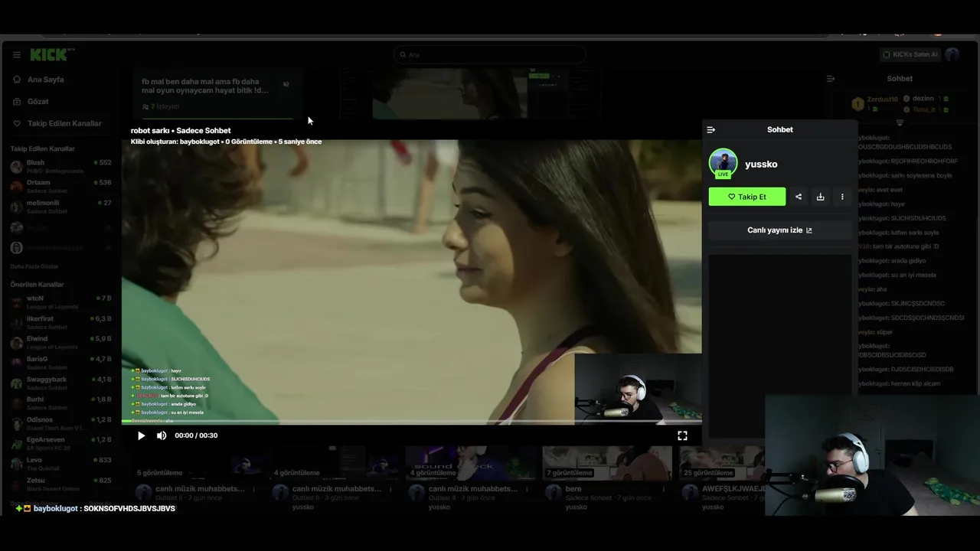Click the yussko channel name
This screenshot has width=980, height=551.
point(761,164)
